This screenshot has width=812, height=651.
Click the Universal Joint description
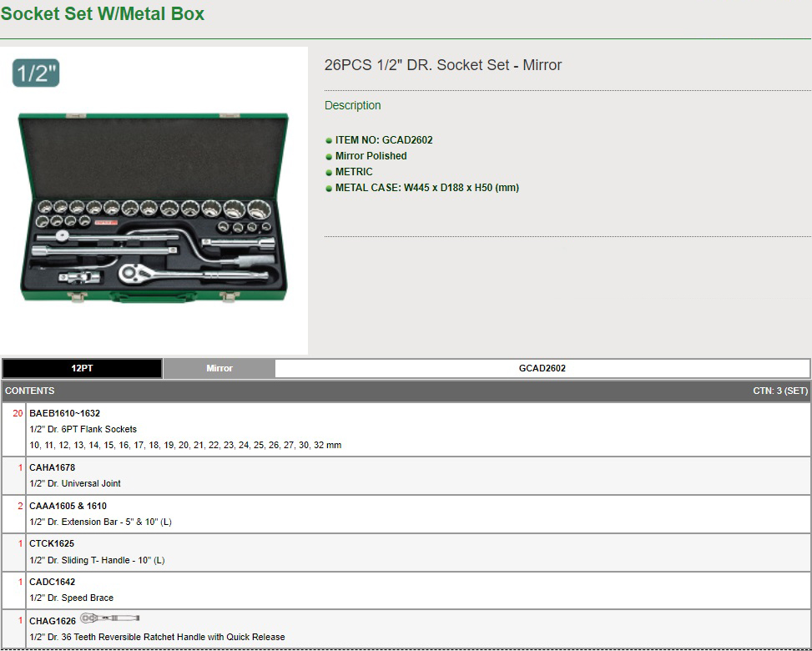tap(75, 483)
